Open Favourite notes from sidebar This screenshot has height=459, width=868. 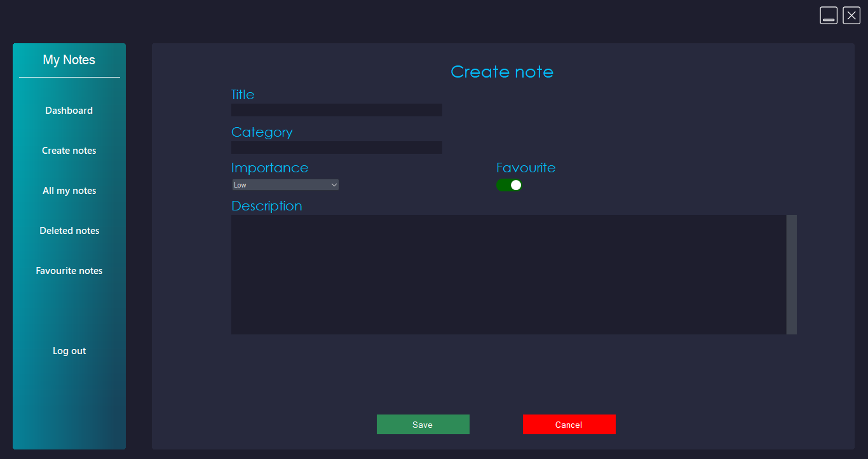[69, 271]
